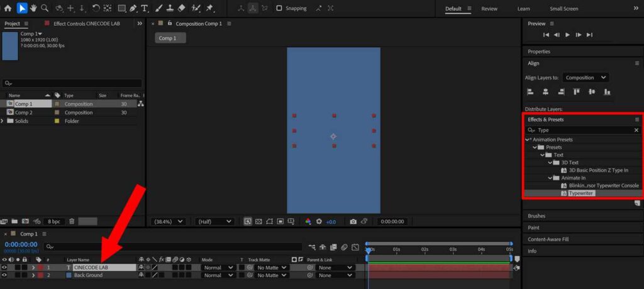644x289 pixels.
Task: Toggle frame blending switch in timeline
Action: pyautogui.click(x=333, y=247)
